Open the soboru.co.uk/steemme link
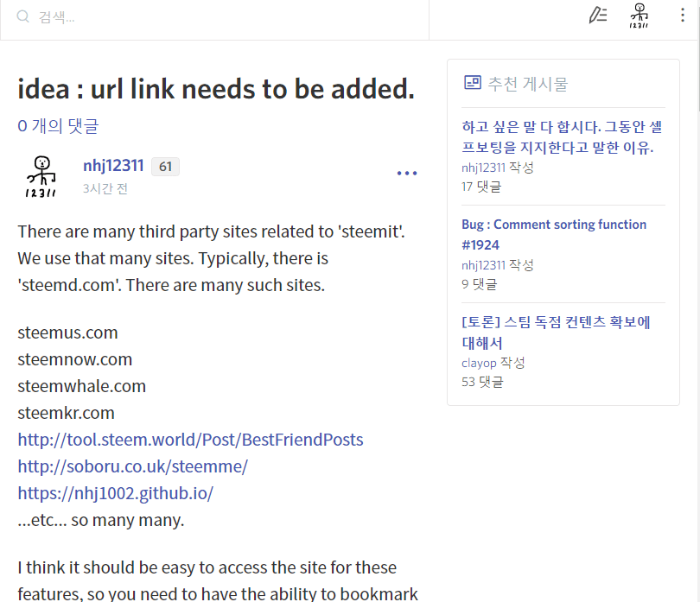The height and width of the screenshot is (602, 700). click(x=132, y=466)
